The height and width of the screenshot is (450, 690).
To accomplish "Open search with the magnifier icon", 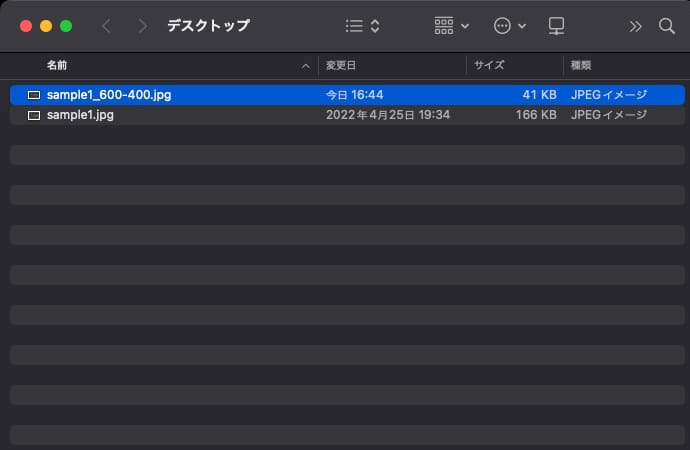I will [667, 26].
